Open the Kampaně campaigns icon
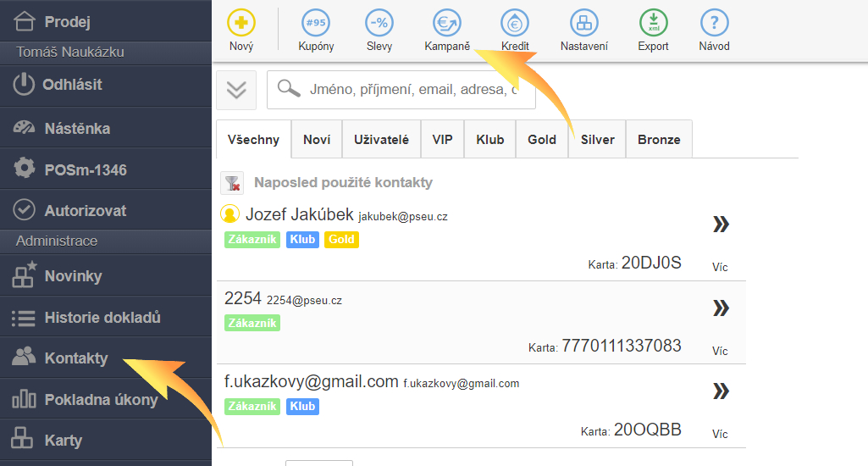868x466 pixels. click(x=447, y=23)
